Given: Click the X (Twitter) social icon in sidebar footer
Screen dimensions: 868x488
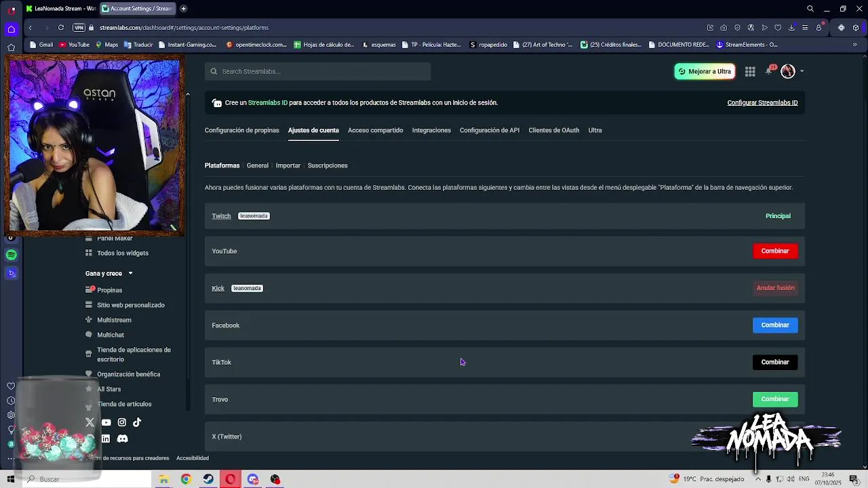Looking at the screenshot, I should pos(90,422).
